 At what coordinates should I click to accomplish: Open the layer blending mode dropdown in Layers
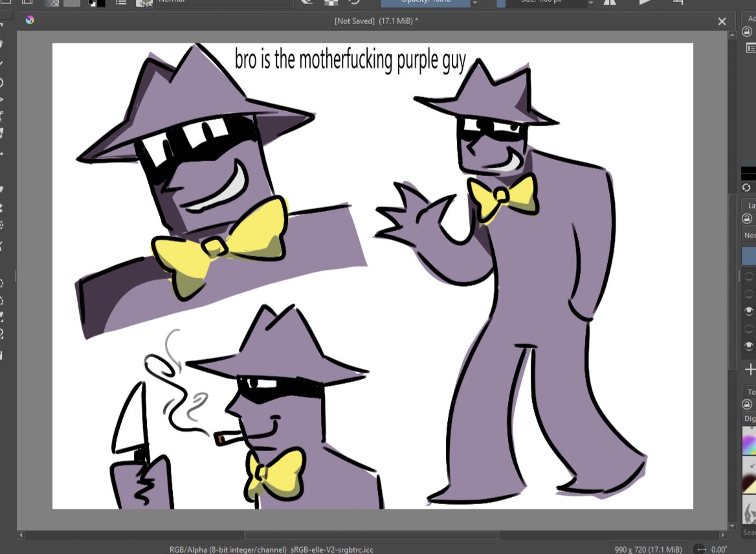pos(749,236)
